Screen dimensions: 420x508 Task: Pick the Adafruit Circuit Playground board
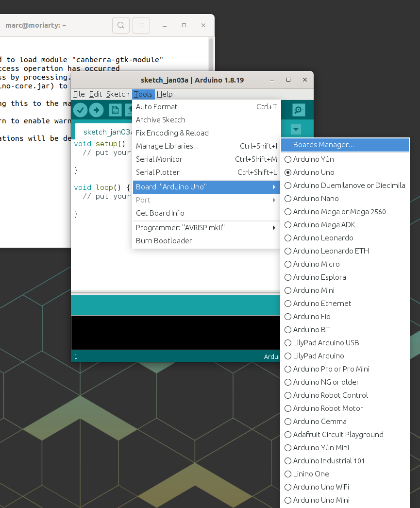pos(345,435)
